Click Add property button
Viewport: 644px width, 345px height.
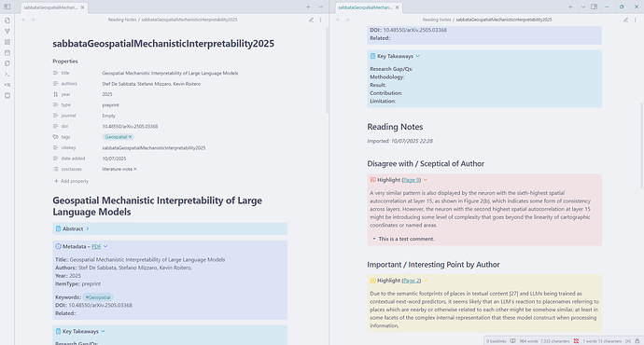click(x=71, y=181)
